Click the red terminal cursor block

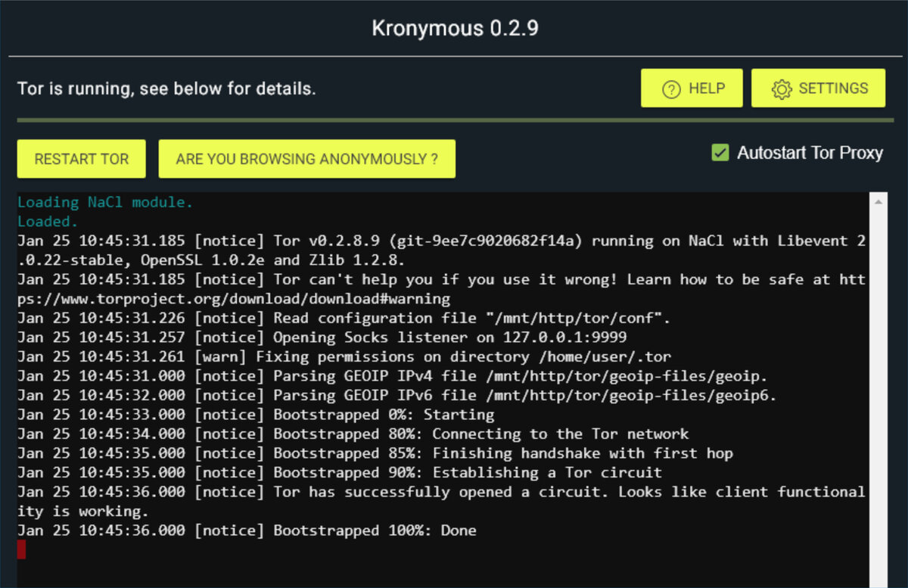[x=21, y=549]
